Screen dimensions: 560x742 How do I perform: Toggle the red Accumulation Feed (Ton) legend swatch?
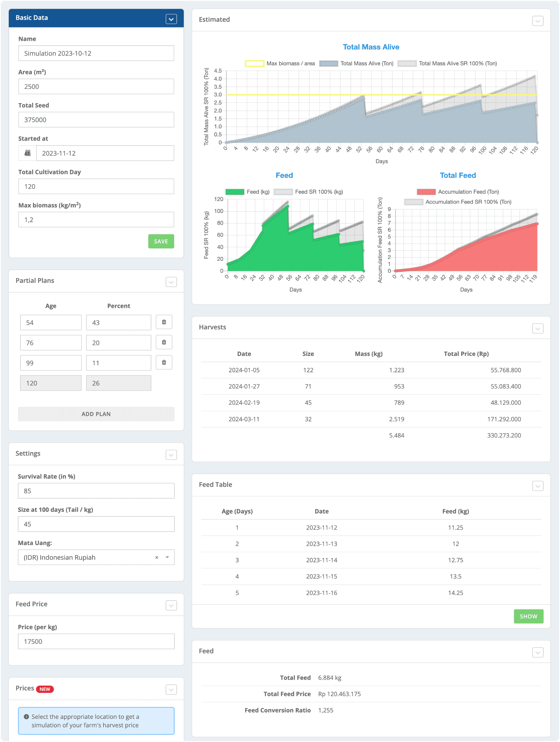[426, 192]
